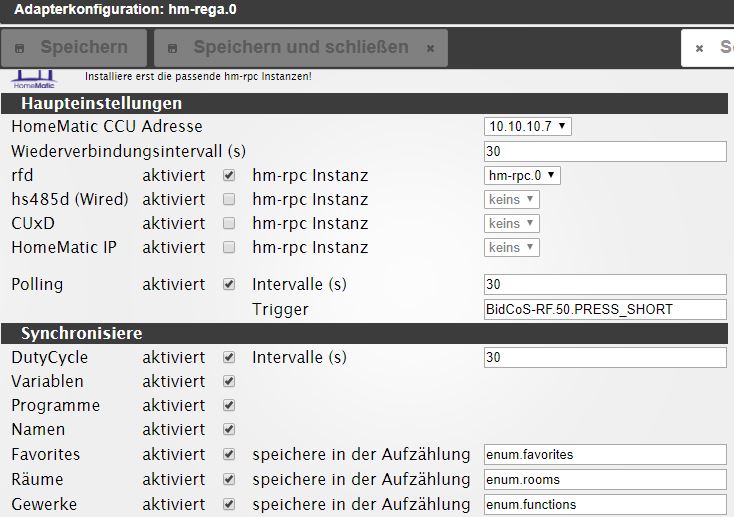
Task: Click the Trigger input field
Action: pos(605,309)
